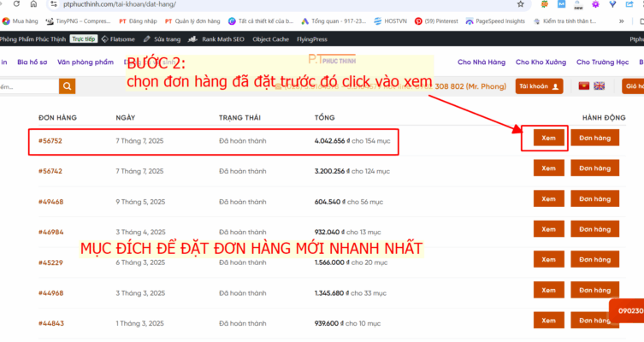Click Xem button for order #56752
The width and height of the screenshot is (644, 342).
coord(544,137)
